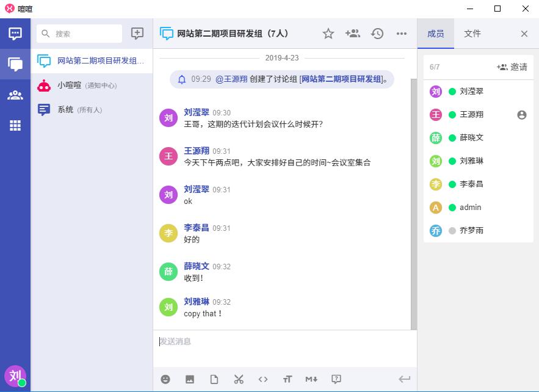Click the send image icon

coord(190,379)
